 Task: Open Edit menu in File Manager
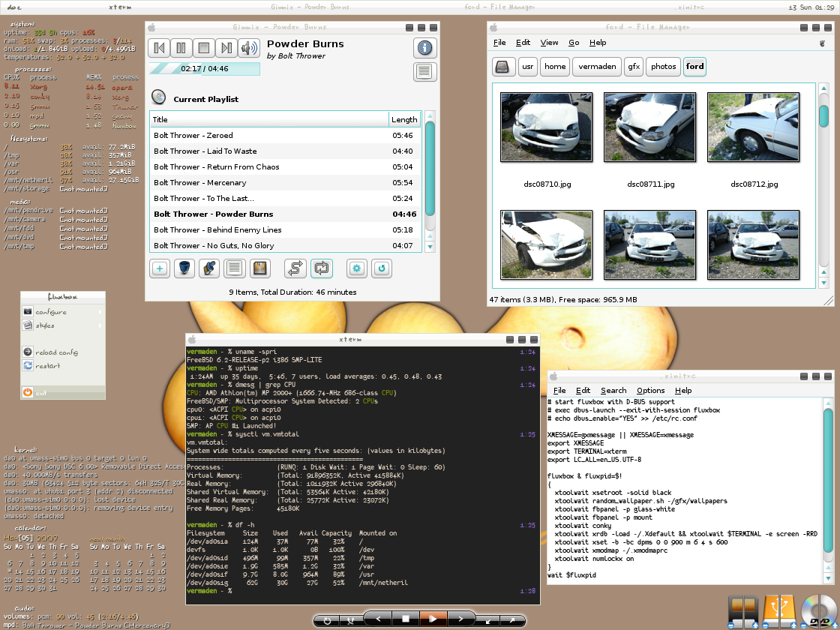pos(523,42)
